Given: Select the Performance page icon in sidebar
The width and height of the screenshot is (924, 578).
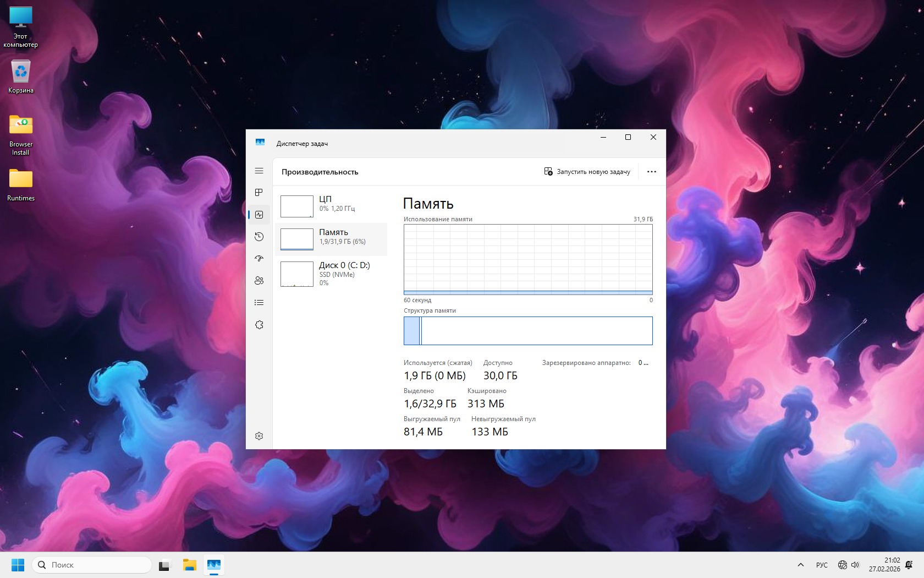Looking at the screenshot, I should tap(259, 215).
